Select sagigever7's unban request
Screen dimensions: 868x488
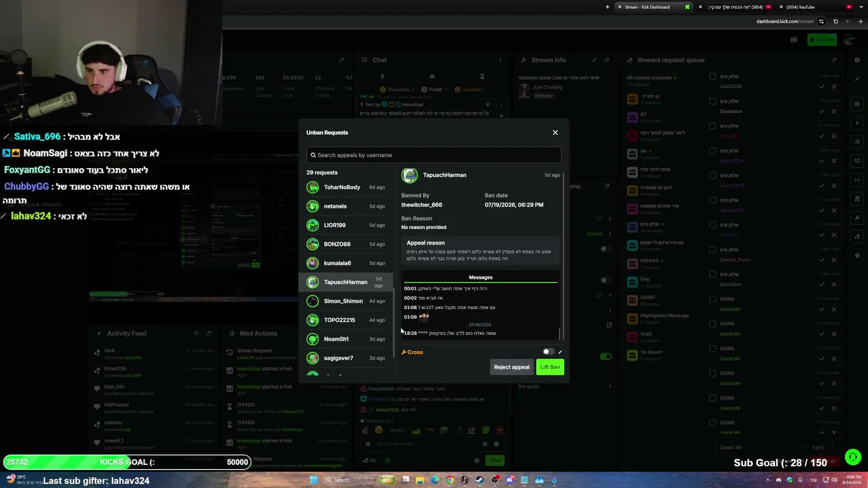pyautogui.click(x=346, y=358)
